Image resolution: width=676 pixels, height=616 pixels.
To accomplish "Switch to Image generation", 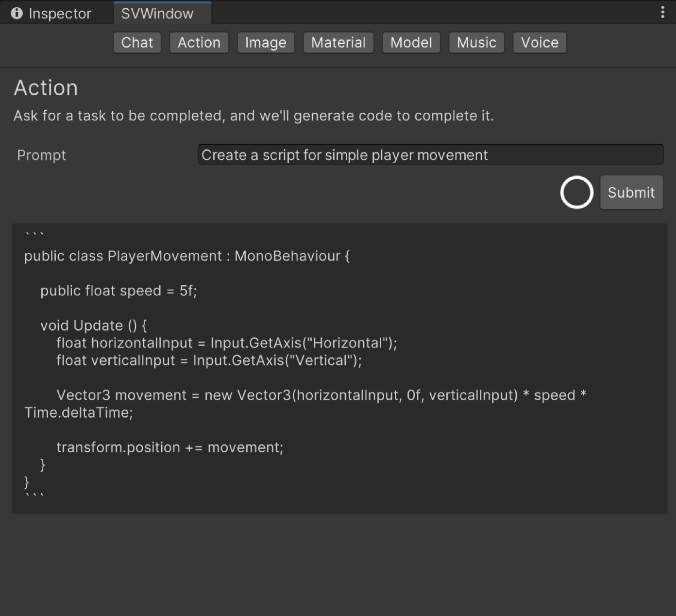I will (266, 43).
